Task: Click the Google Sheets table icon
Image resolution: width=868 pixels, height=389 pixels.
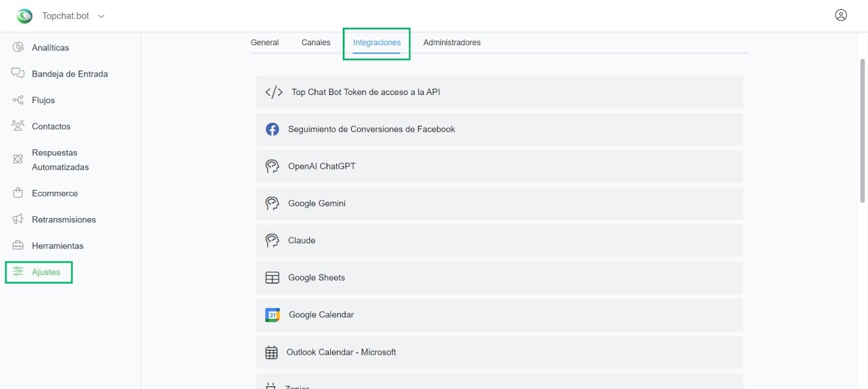Action: point(272,278)
